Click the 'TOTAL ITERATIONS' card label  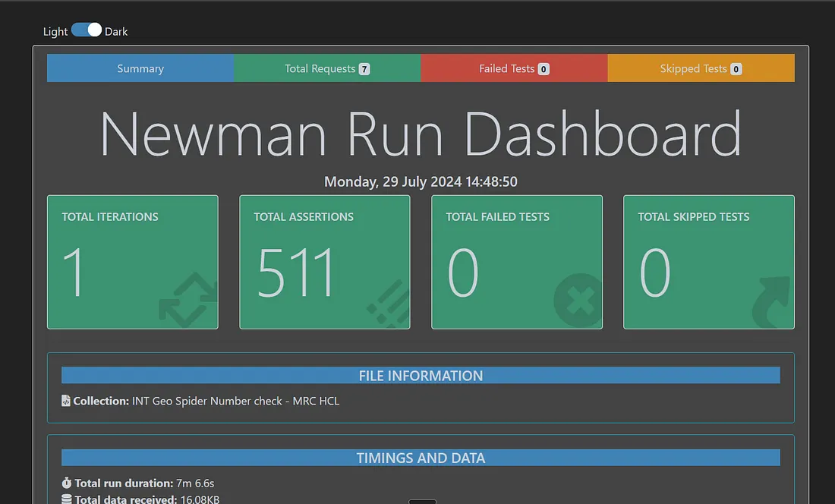click(x=110, y=216)
